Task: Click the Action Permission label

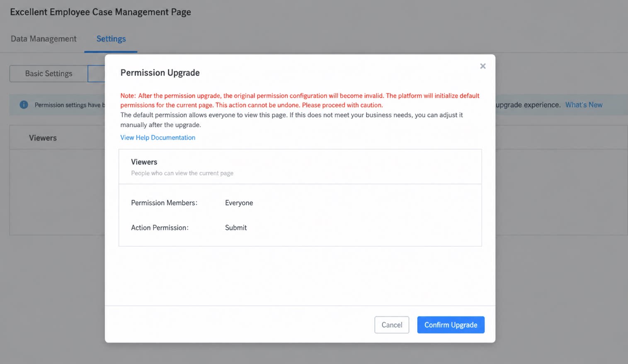Action: pos(160,228)
